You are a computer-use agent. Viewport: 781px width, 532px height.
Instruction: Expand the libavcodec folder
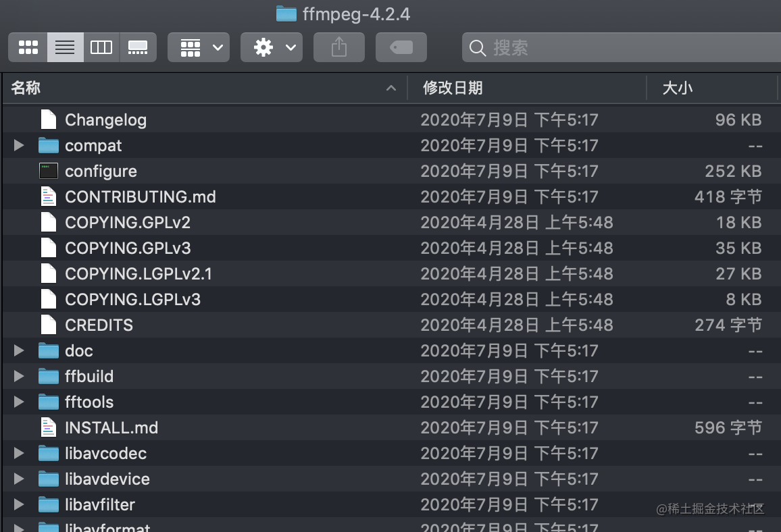click(x=18, y=453)
